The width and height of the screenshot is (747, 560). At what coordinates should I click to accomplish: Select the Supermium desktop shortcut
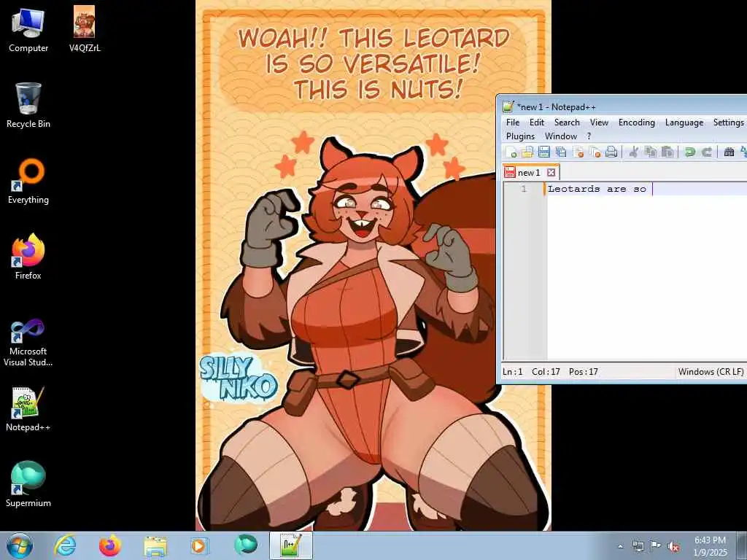(28, 485)
